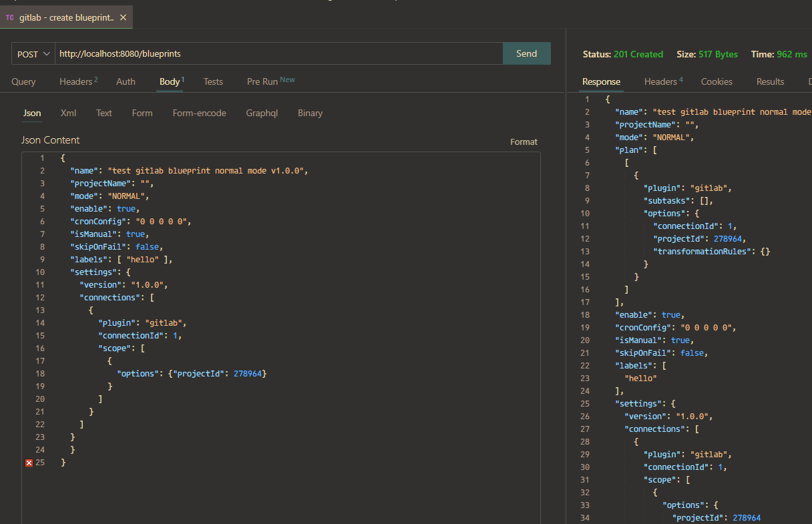Select Xml body type
Screen dimensions: 812x524
[68, 113]
